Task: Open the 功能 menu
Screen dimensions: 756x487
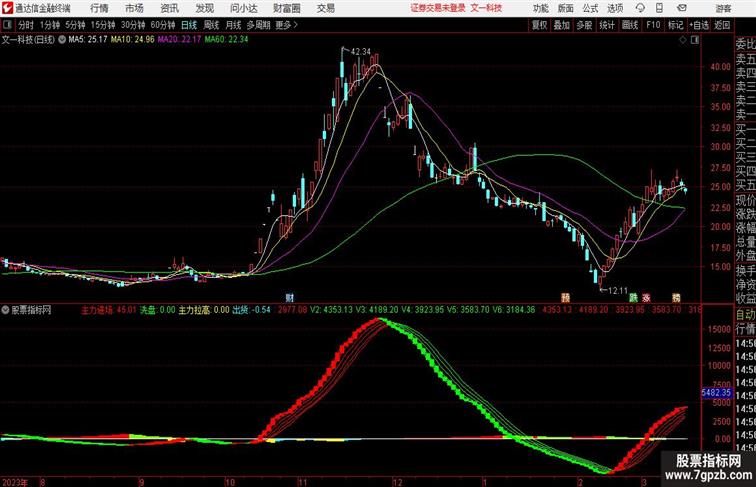Action: (x=540, y=8)
